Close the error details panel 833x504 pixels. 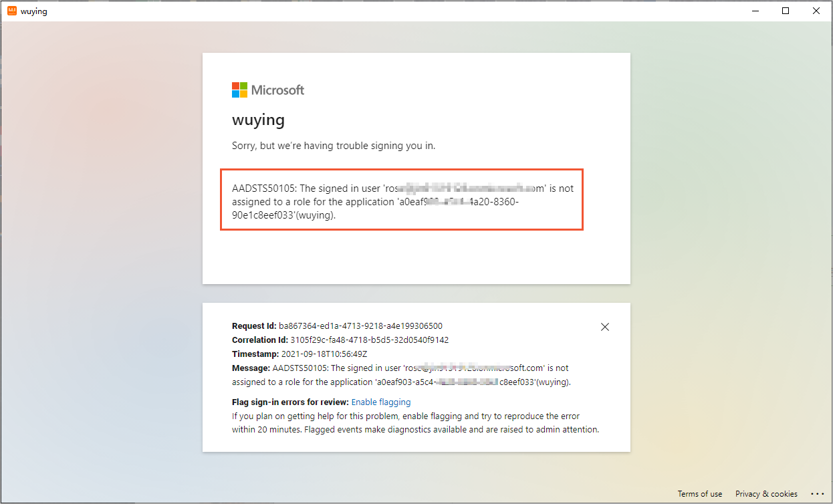pos(605,327)
